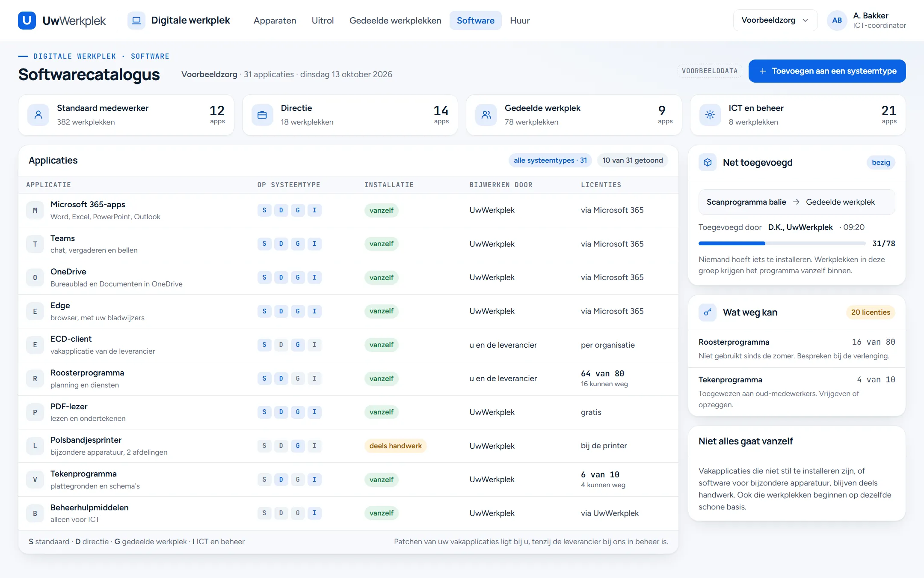
Task: Open the 10 van 31 getoond selector
Action: pos(632,160)
